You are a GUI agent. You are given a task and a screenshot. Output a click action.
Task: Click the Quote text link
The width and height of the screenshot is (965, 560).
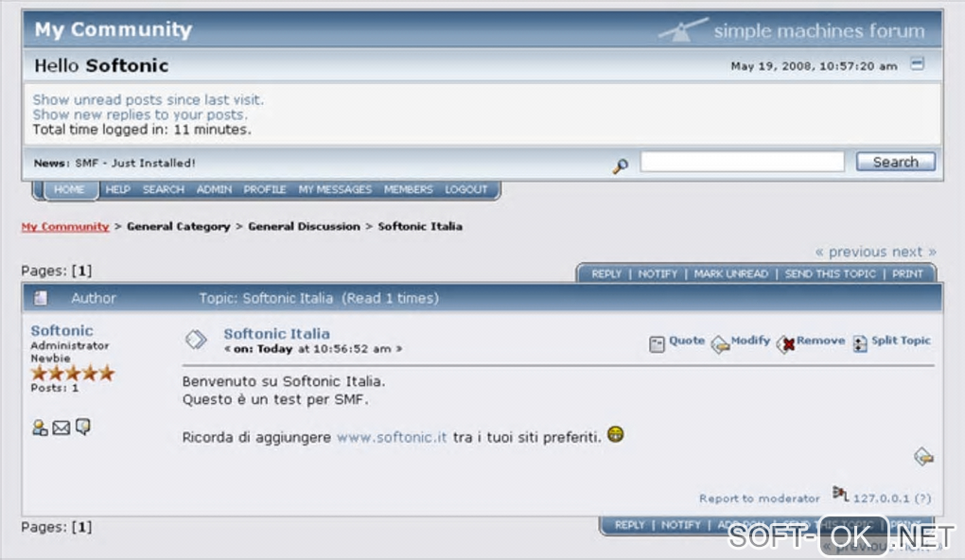pos(687,341)
